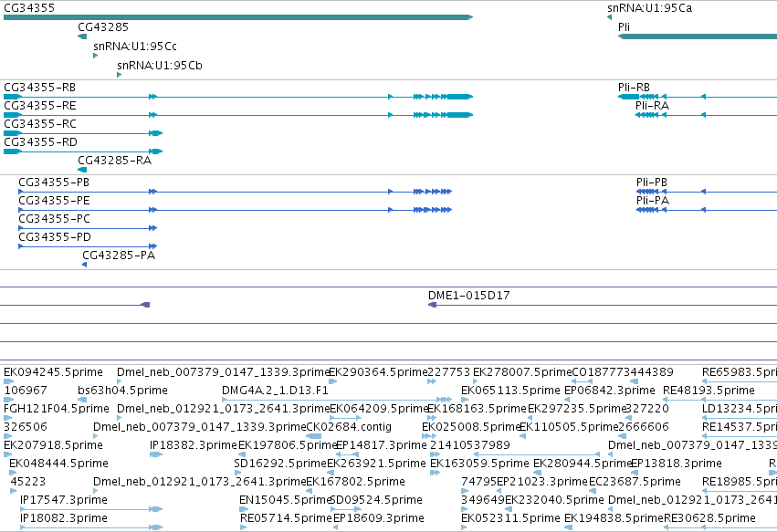Select the EK232040.5prime label
This screenshot has width=777, height=532.
[554, 500]
